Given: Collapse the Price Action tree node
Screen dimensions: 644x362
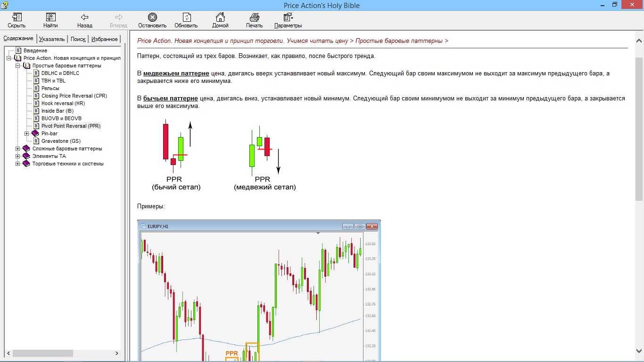Looking at the screenshot, I should (x=9, y=58).
